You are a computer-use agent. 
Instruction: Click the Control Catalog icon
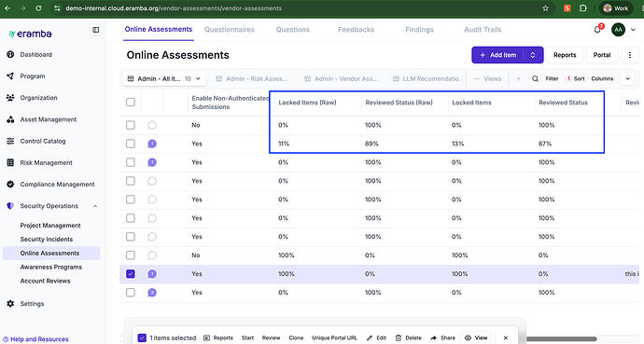pyautogui.click(x=10, y=141)
